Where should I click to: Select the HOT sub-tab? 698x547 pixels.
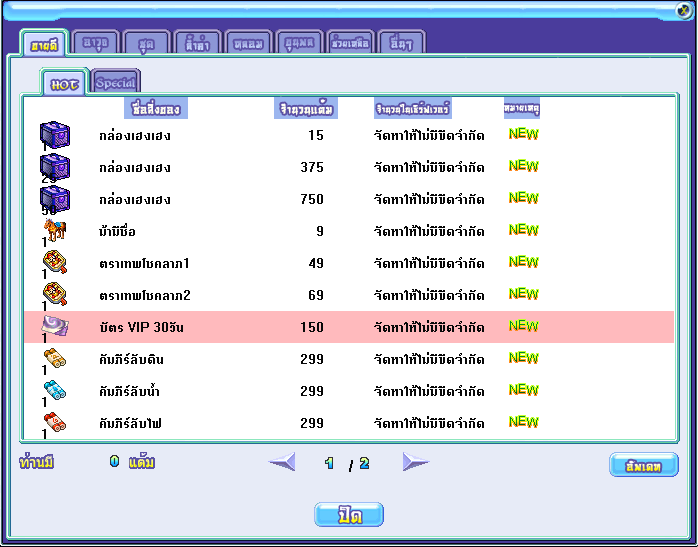click(65, 82)
